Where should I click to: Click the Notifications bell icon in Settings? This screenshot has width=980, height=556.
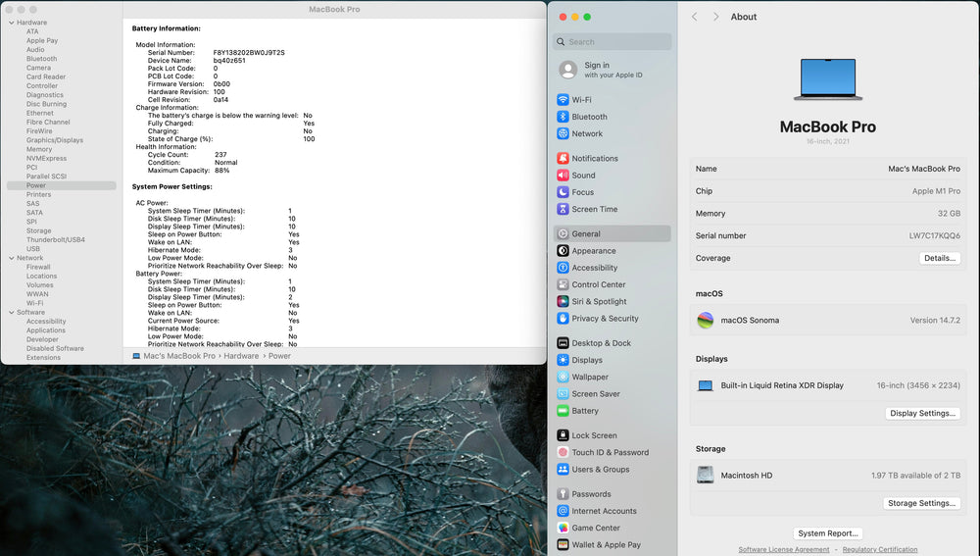pyautogui.click(x=563, y=159)
